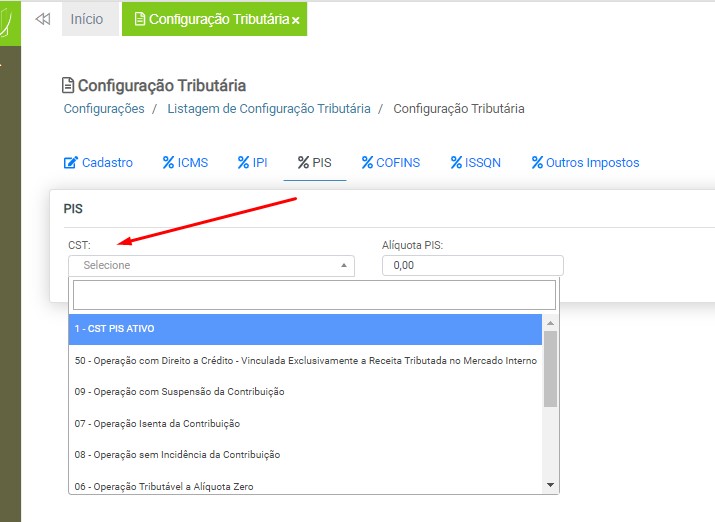Click the Alíquota PIS input field
This screenshot has width=715, height=522.
[472, 265]
